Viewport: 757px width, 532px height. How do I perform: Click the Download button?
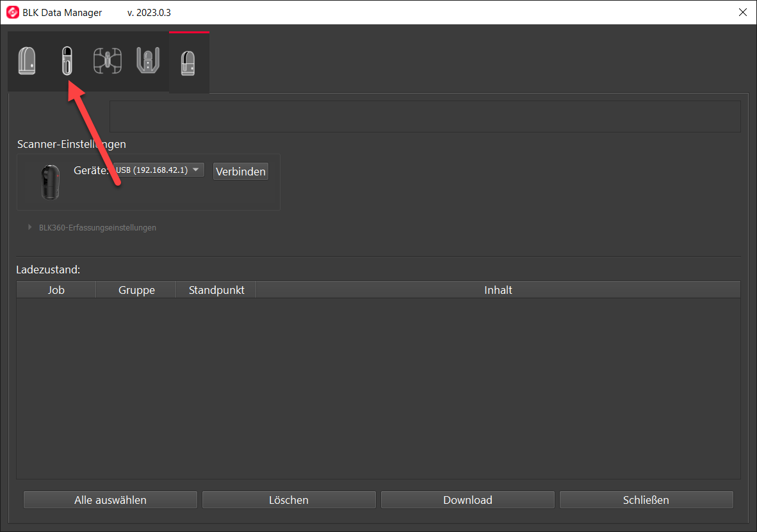pos(468,499)
